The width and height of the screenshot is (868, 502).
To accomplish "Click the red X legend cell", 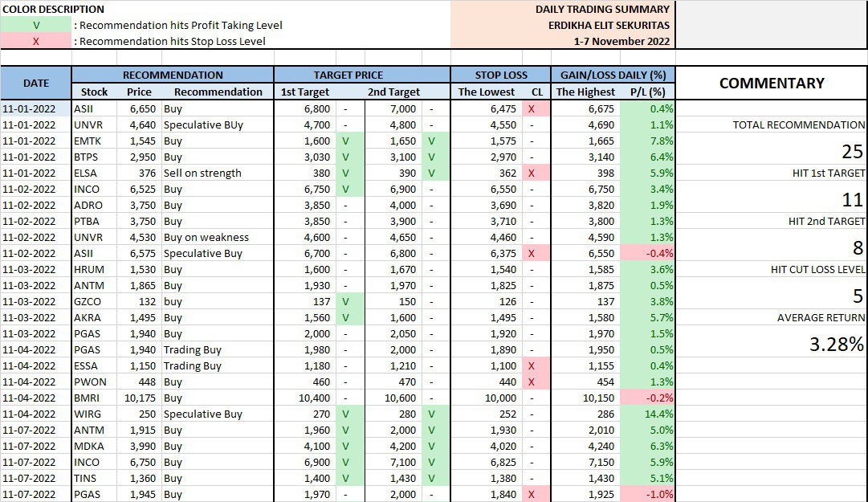I will pyautogui.click(x=36, y=41).
